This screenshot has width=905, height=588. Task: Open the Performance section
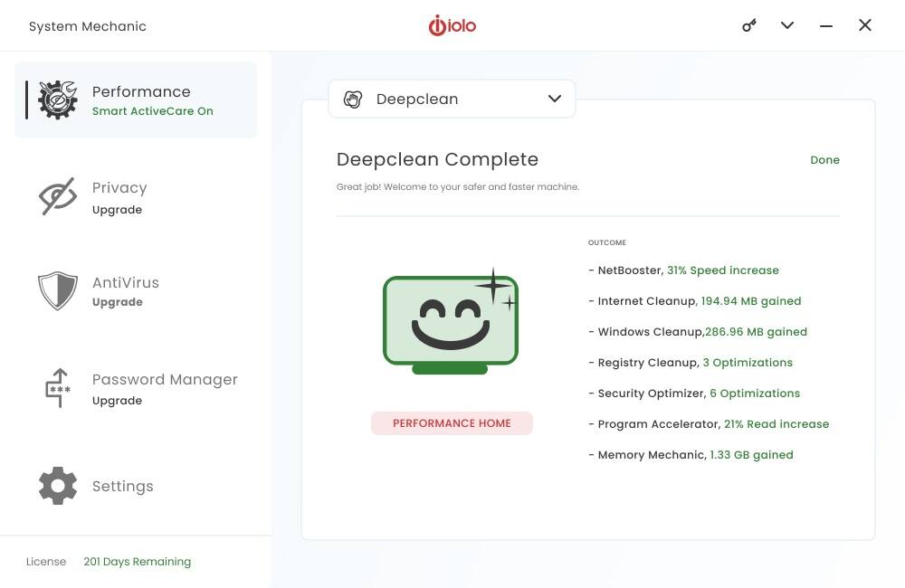136,100
